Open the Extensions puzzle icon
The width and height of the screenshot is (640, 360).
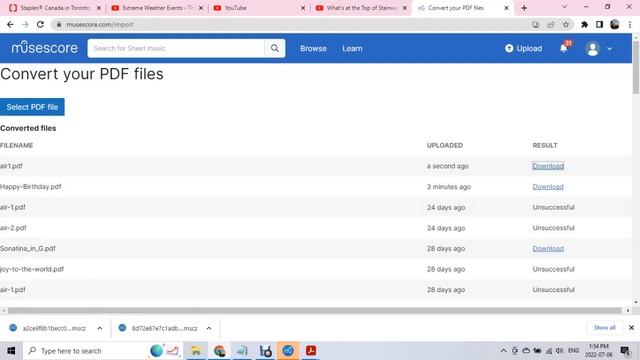click(584, 24)
